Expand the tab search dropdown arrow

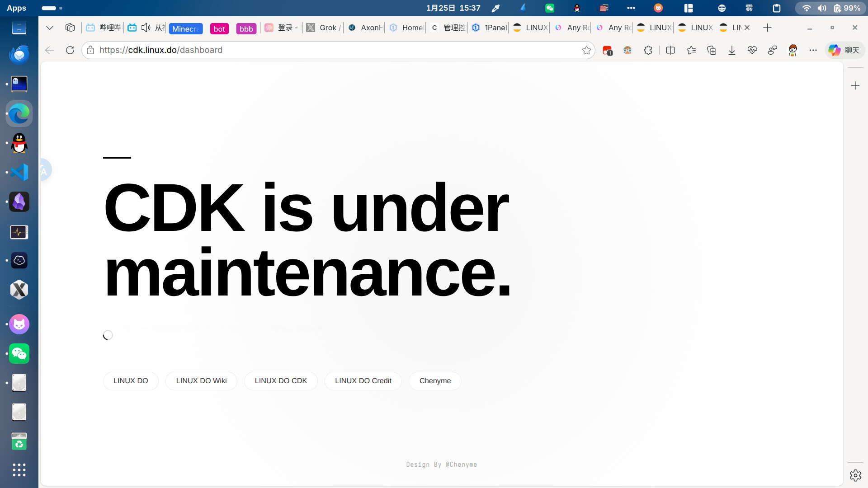(50, 28)
